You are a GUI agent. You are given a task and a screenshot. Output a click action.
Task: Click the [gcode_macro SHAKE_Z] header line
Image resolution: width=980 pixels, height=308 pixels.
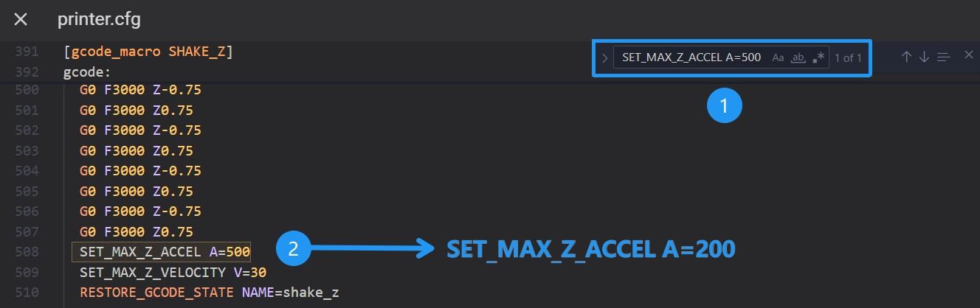click(x=148, y=52)
